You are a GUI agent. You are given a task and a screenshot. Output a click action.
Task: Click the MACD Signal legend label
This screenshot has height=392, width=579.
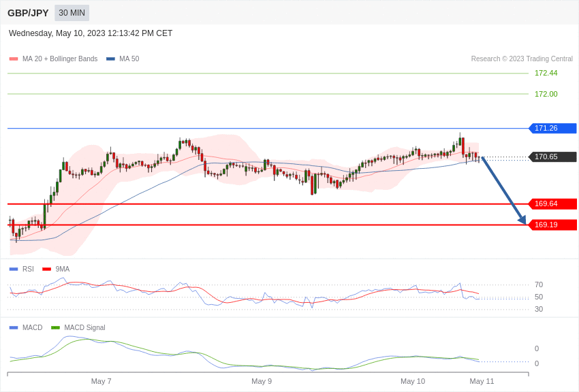[84, 327]
